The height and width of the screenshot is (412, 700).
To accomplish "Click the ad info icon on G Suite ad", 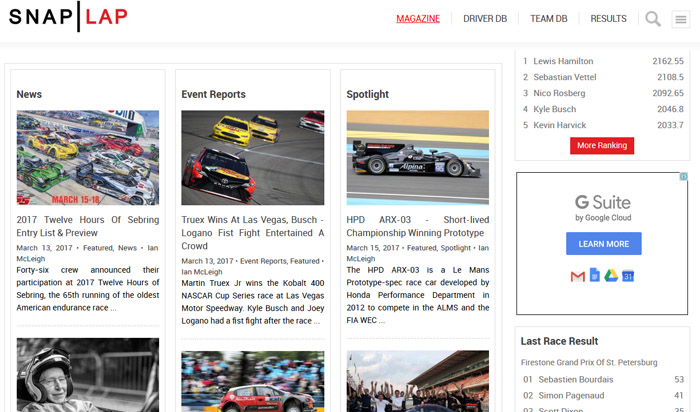I will tap(683, 177).
